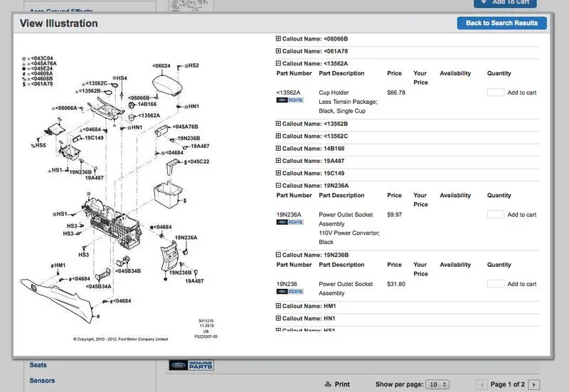Expand Callout Name 19C149

click(278, 173)
